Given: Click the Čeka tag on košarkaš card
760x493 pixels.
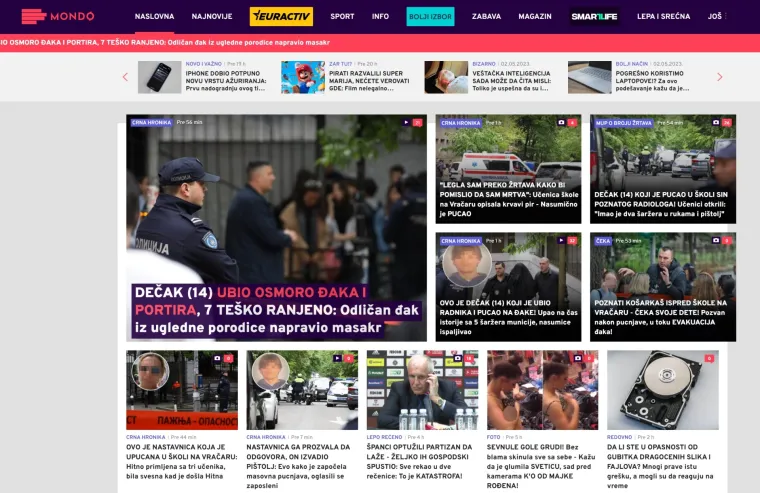Looking at the screenshot, I should 603,241.
